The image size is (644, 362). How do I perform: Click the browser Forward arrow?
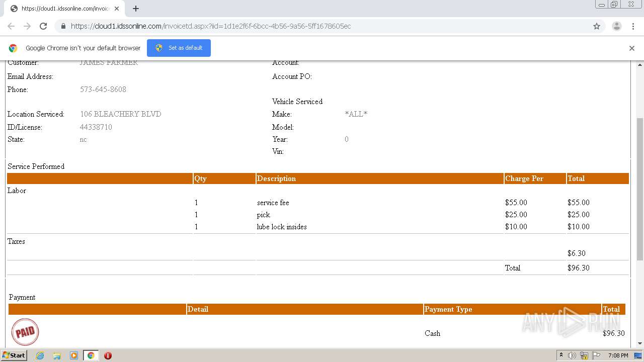pyautogui.click(x=27, y=26)
